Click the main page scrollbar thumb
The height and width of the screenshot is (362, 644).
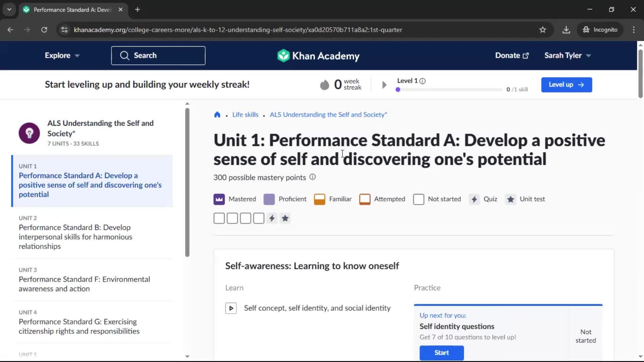click(x=640, y=73)
